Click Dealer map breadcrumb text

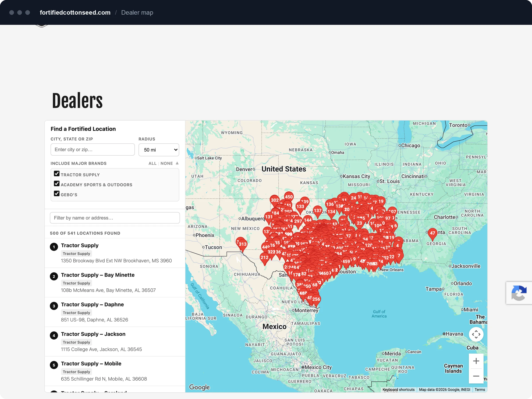tap(137, 12)
